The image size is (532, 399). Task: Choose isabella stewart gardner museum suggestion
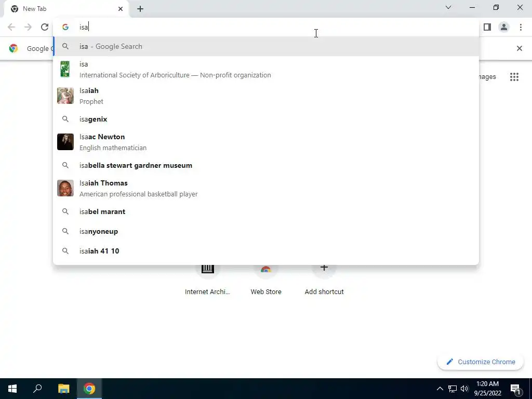(x=266, y=165)
